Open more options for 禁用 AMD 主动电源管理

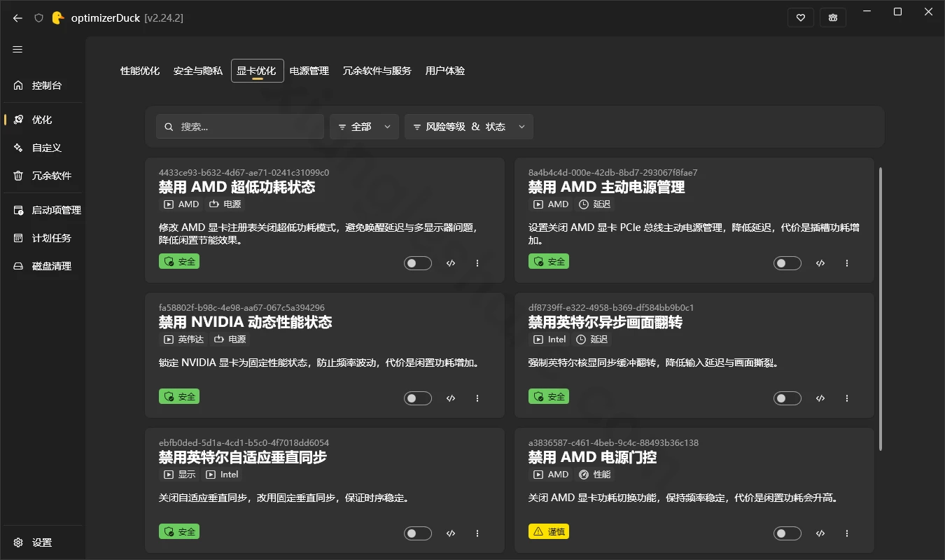[x=847, y=263]
